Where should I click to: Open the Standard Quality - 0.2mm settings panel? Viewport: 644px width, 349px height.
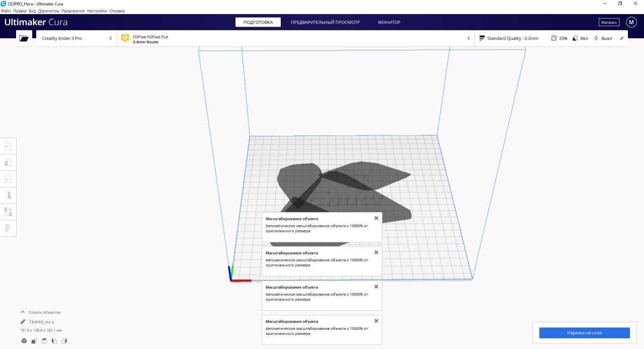click(551, 38)
